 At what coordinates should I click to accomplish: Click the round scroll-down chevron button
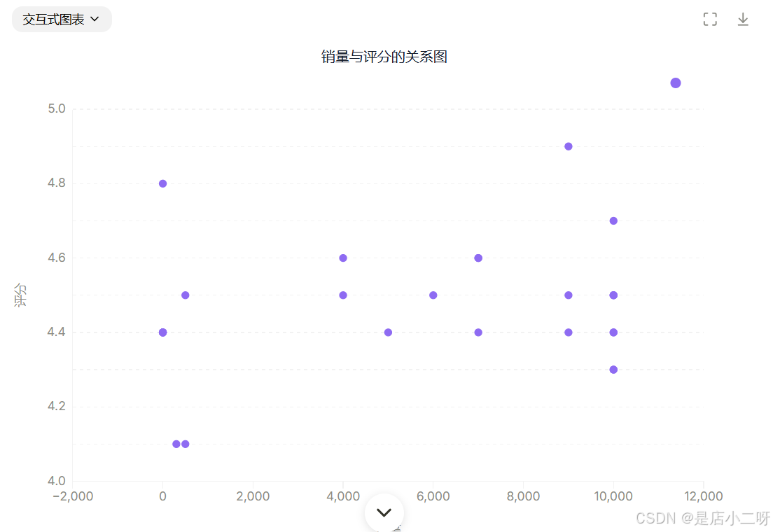point(384,512)
